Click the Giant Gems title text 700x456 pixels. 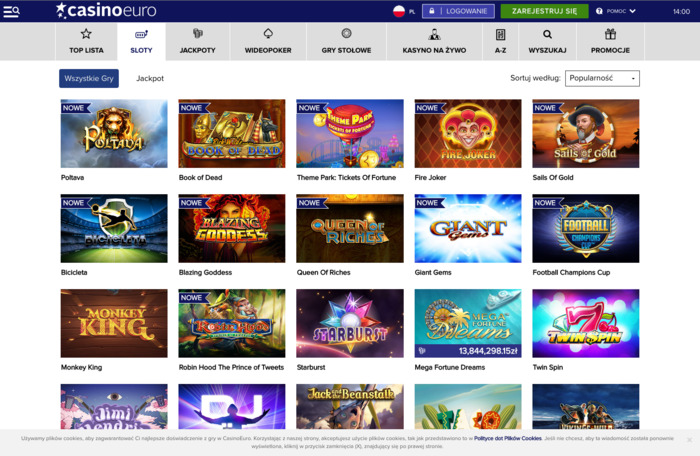433,272
